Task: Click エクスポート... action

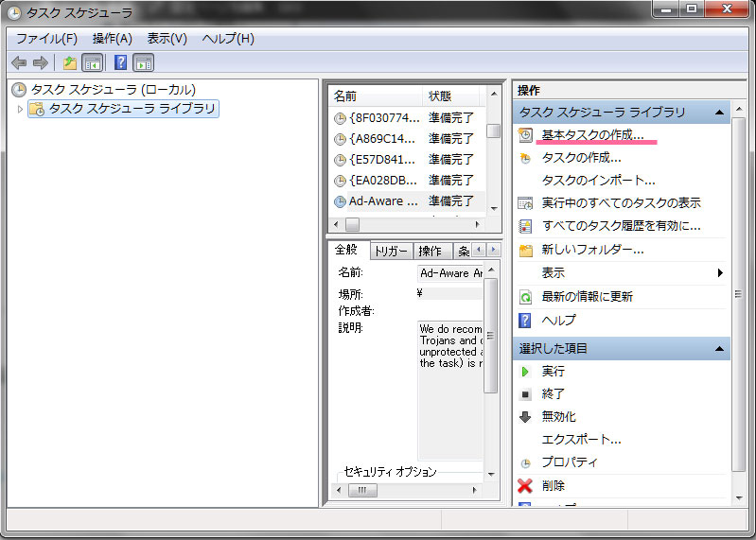Action: click(x=582, y=440)
